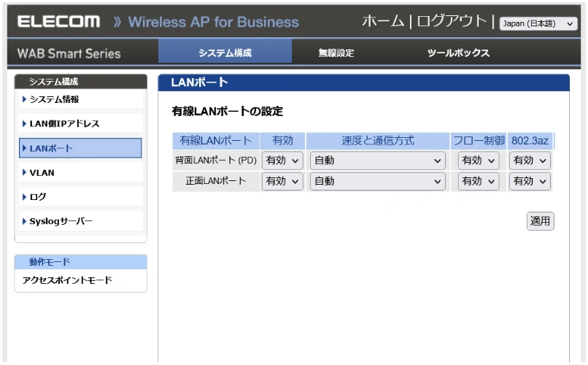The height and width of the screenshot is (365, 588).
Task: Click the arrow icon beside Syslogサーバー
Action: (24, 221)
